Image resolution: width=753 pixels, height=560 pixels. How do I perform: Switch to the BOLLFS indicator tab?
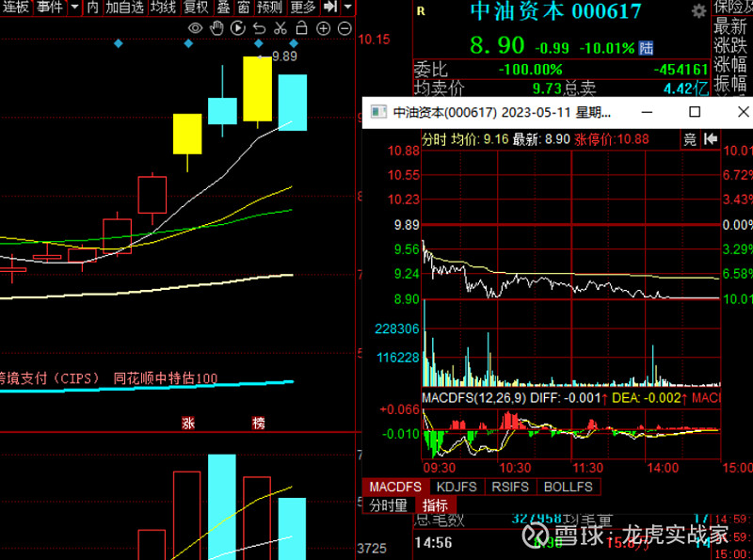coord(569,487)
